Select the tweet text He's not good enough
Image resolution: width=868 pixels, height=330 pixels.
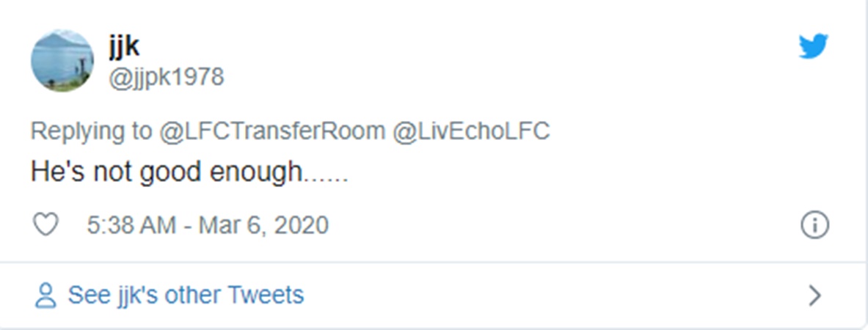pyautogui.click(x=189, y=172)
